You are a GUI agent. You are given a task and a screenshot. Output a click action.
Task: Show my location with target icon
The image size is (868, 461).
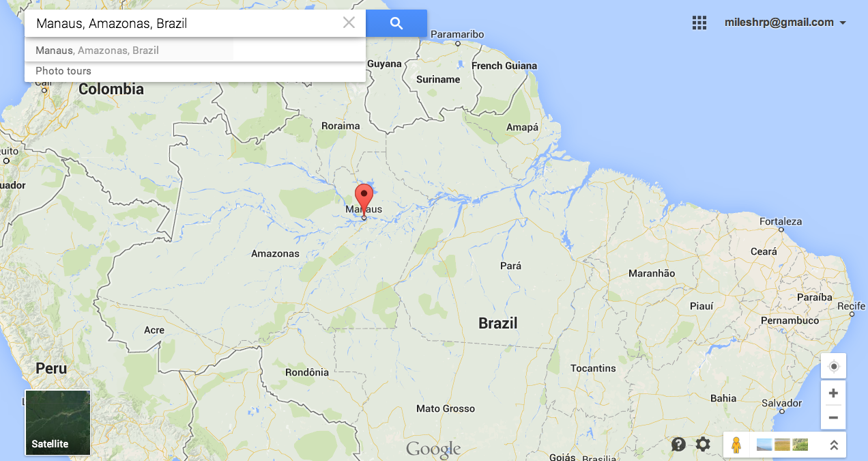coord(833,367)
